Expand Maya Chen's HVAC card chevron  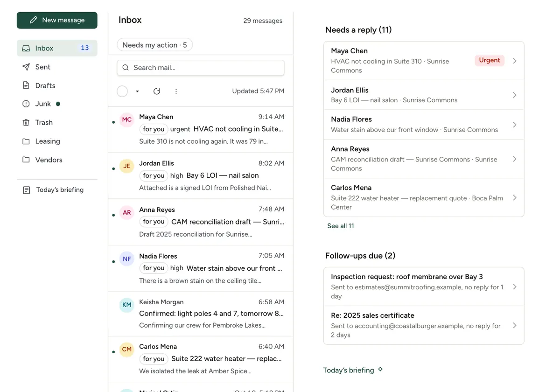tap(515, 61)
